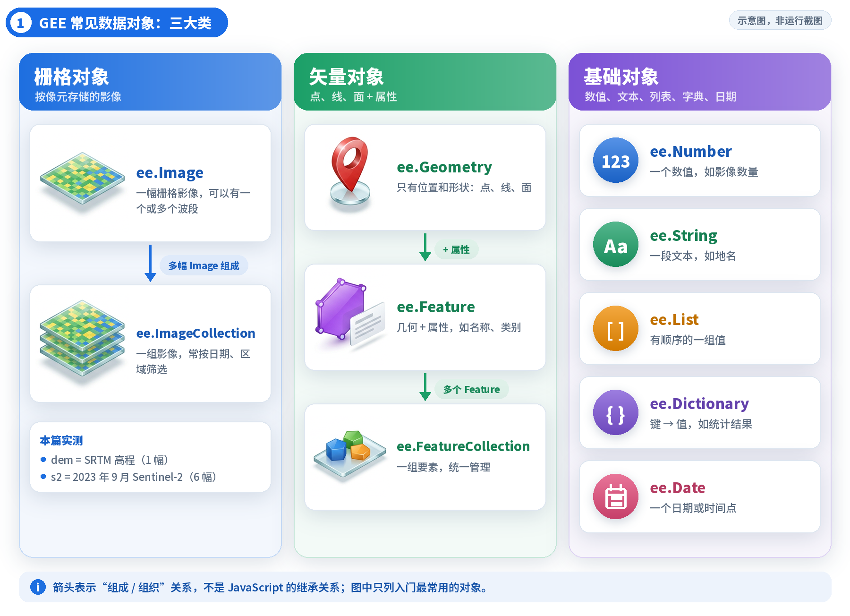Click the ee.List title text
The height and width of the screenshot is (616, 850).
[x=674, y=320]
